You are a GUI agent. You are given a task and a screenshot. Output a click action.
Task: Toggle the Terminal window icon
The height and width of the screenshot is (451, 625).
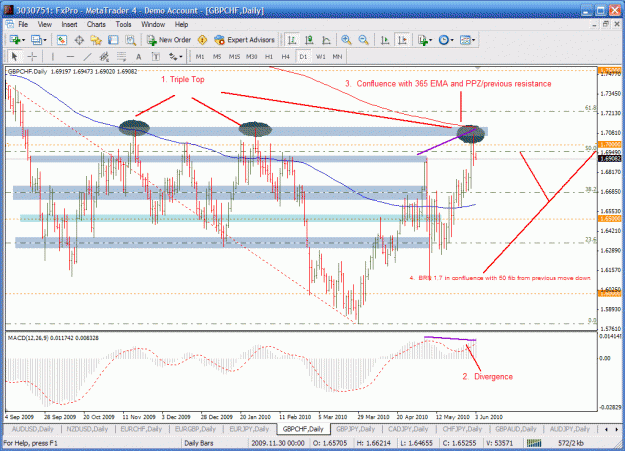click(x=113, y=40)
